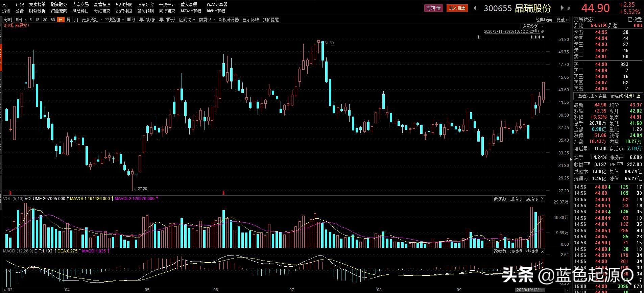Select the 60-minute period
This screenshot has height=293, width=644.
pos(53,20)
